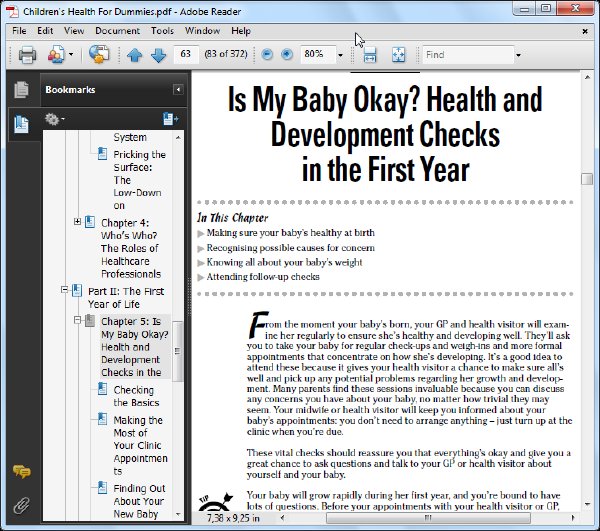Open the File menu
This screenshot has height=531, width=600.
19,31
